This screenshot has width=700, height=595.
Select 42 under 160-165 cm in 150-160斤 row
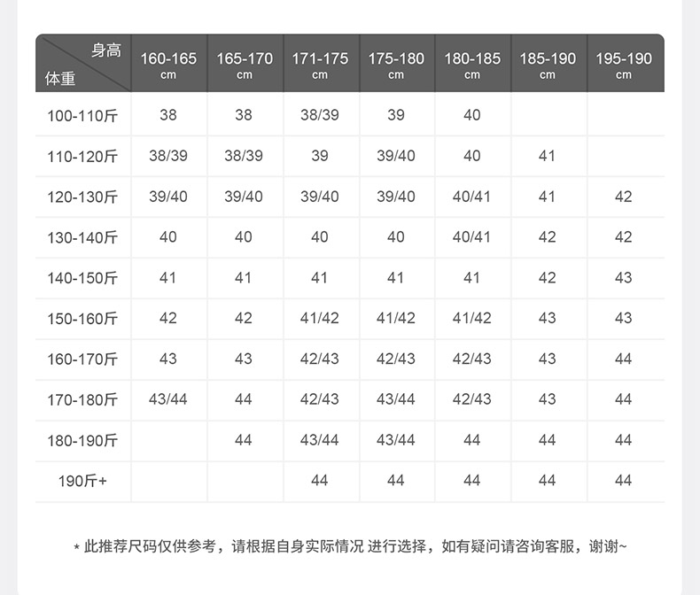point(167,318)
